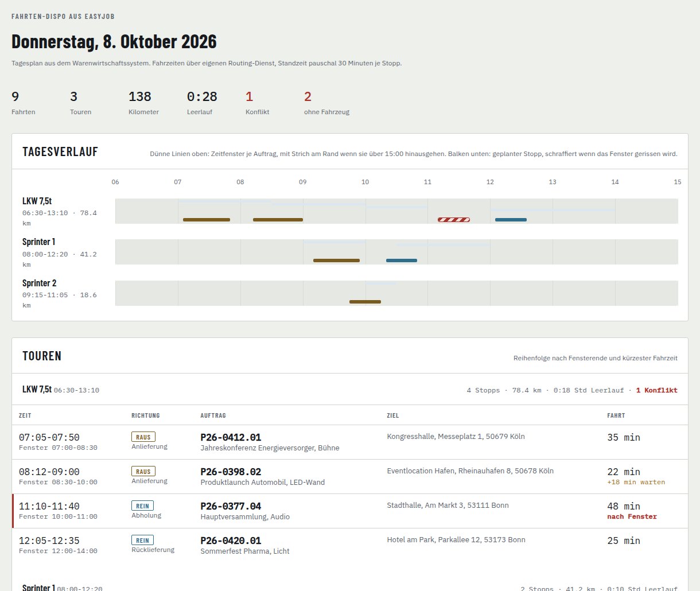Click the 'ohne Fahrzeug' counter
This screenshot has width=700, height=591.
pos(326,103)
